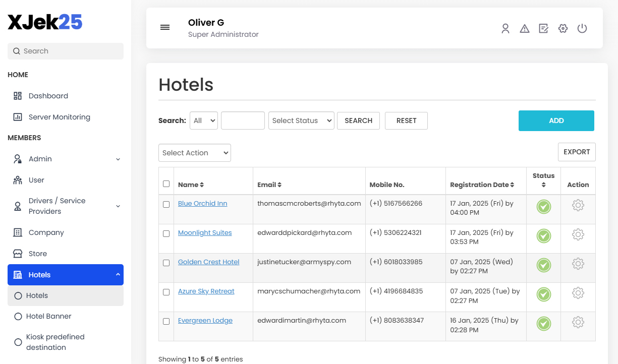Click the logout power icon

click(x=582, y=28)
